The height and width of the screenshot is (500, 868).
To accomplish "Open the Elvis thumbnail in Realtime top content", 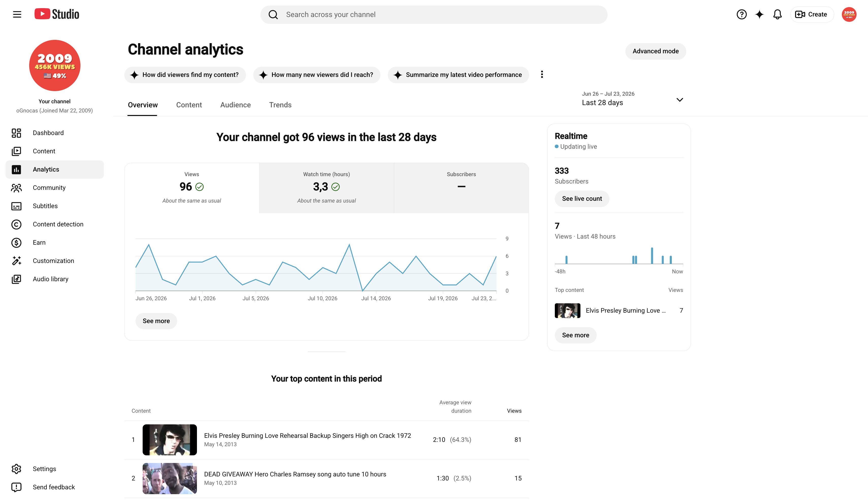I will click(x=567, y=310).
